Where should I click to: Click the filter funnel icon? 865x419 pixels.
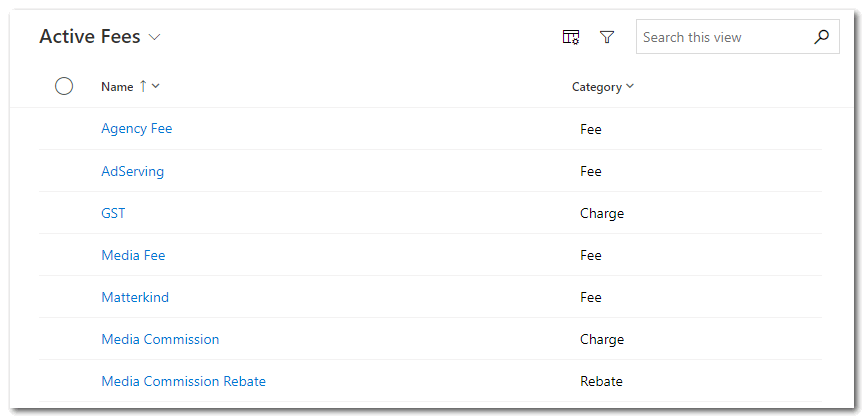(x=607, y=37)
